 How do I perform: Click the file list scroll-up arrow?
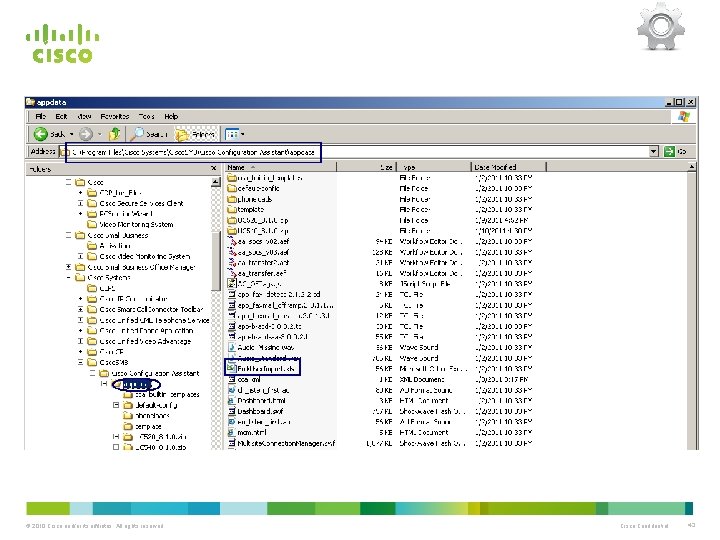point(692,168)
